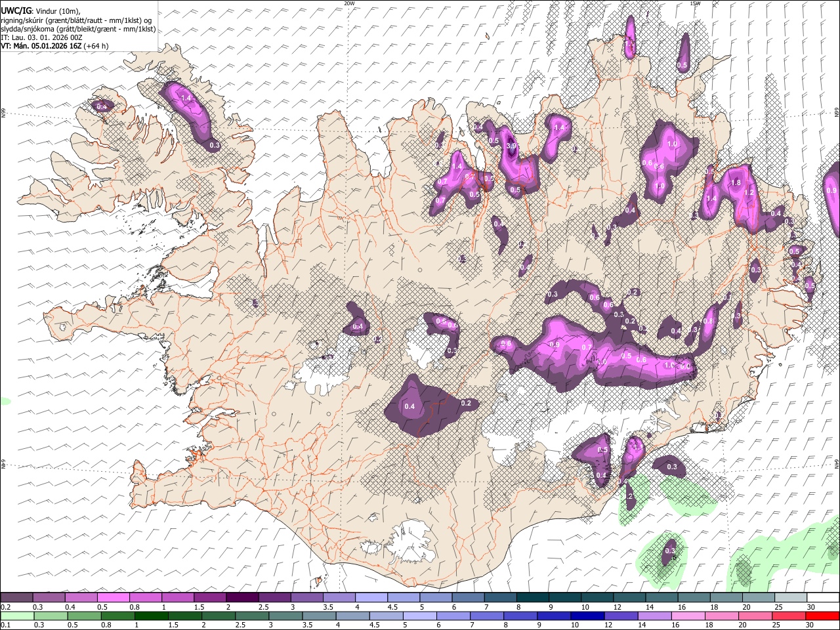This screenshot has width=840, height=630.
Task: Click the 3.9 snowfall value in the north
Action: point(513,146)
